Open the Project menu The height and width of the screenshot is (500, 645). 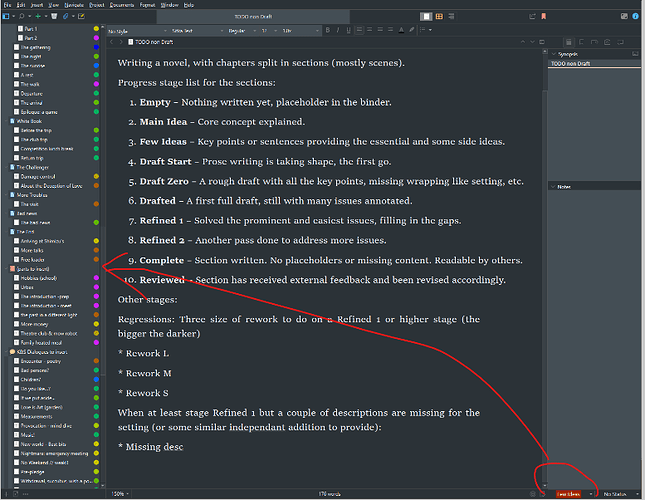click(x=97, y=5)
